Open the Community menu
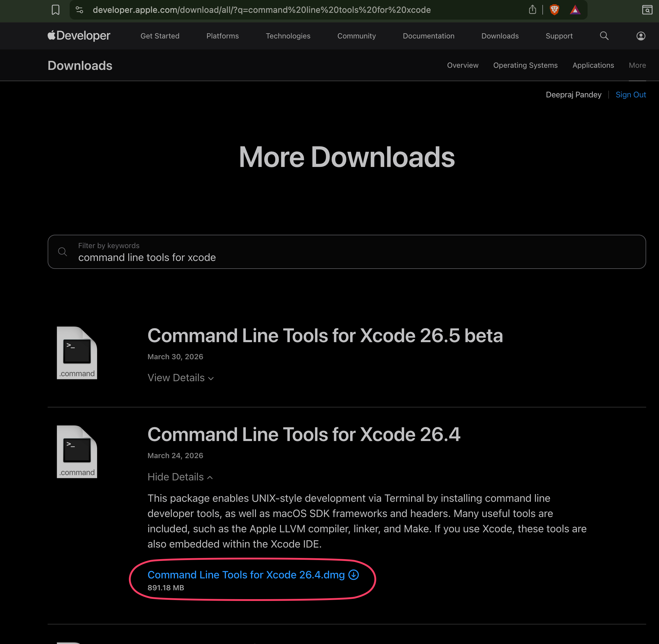Image resolution: width=659 pixels, height=644 pixels. (356, 36)
